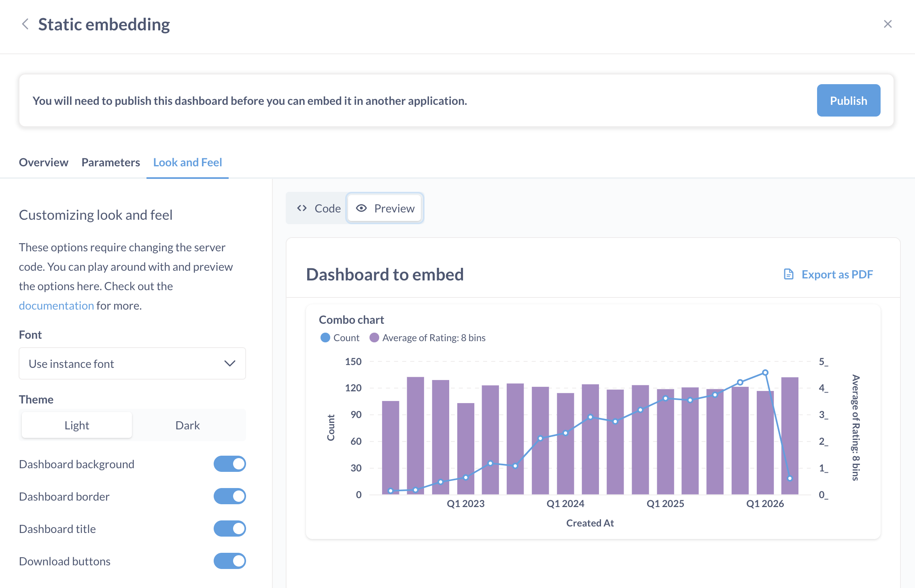This screenshot has width=915, height=588.
Task: Turn off the Dashboard title toggle
Action: point(229,529)
